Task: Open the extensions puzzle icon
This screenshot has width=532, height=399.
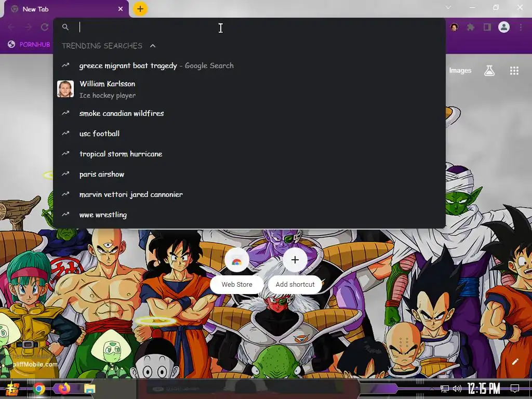Action: (x=471, y=27)
